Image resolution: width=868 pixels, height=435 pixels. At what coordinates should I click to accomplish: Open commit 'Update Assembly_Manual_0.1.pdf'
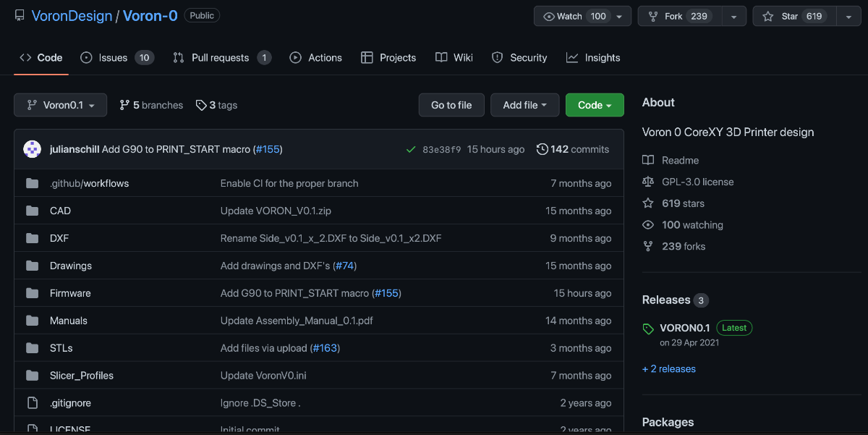(x=297, y=321)
